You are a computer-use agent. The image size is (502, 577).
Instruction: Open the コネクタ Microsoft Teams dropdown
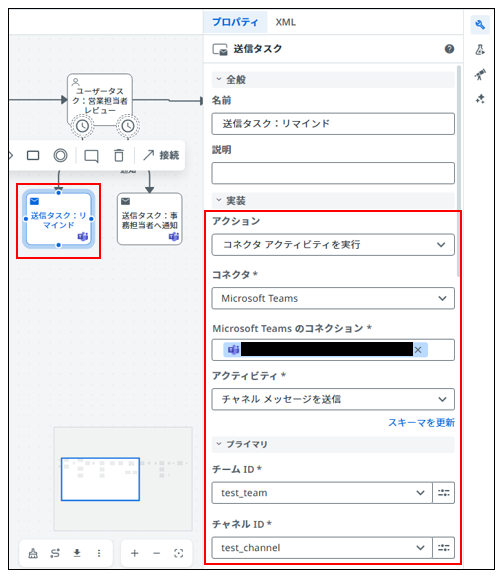click(333, 298)
